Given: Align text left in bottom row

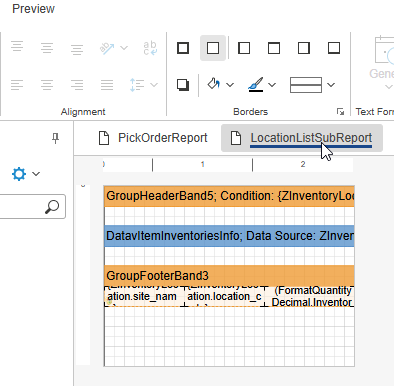Looking at the screenshot, I should 17,85.
